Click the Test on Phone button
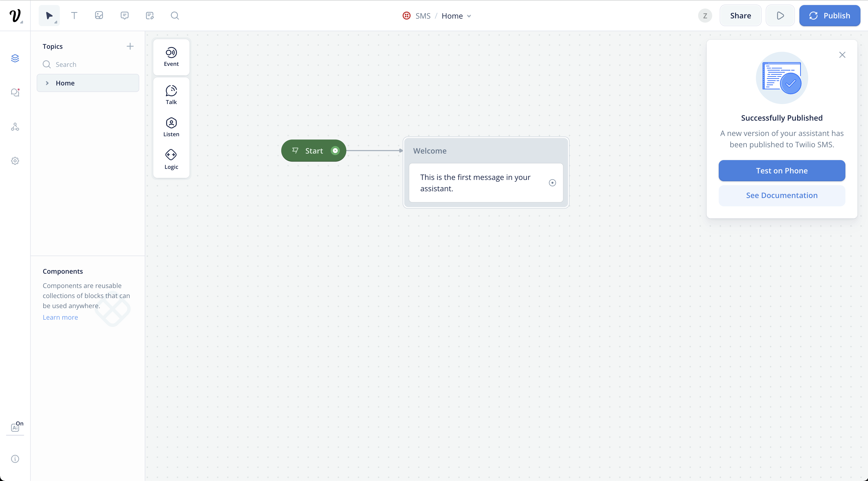 pyautogui.click(x=781, y=171)
